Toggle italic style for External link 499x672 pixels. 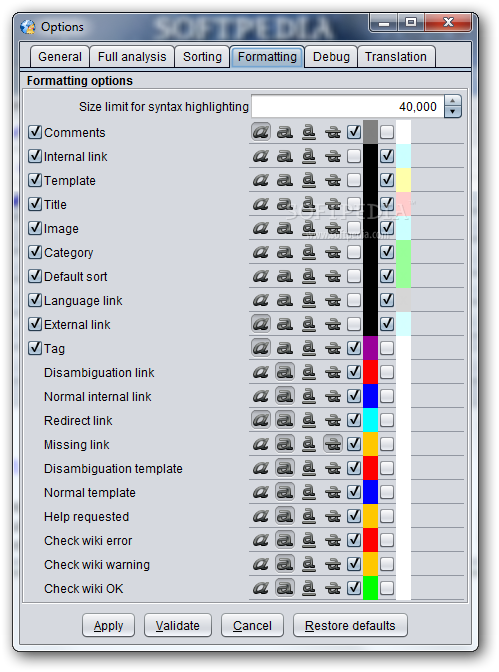pos(261,324)
